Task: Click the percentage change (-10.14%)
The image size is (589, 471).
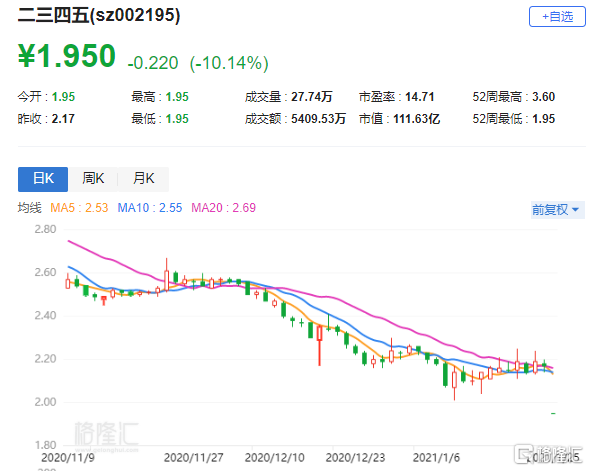Action: (229, 63)
